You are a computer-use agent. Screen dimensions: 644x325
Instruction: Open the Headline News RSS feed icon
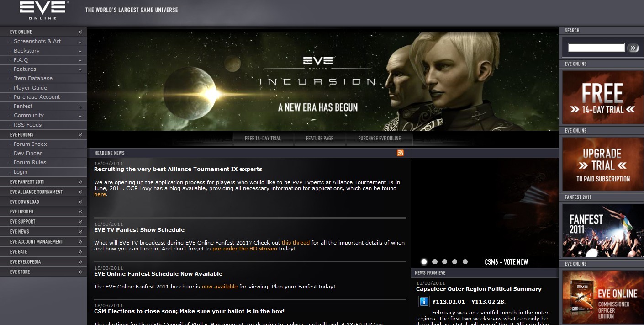click(x=400, y=153)
